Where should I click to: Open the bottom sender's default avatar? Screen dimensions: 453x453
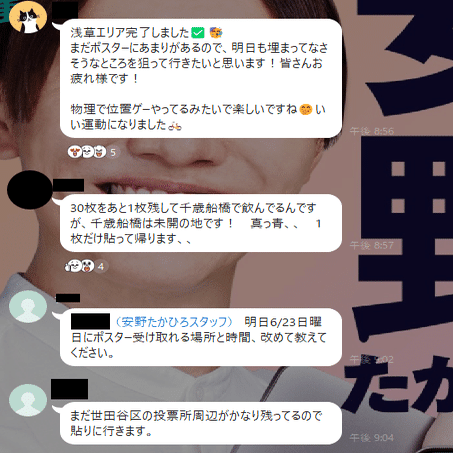(28, 400)
